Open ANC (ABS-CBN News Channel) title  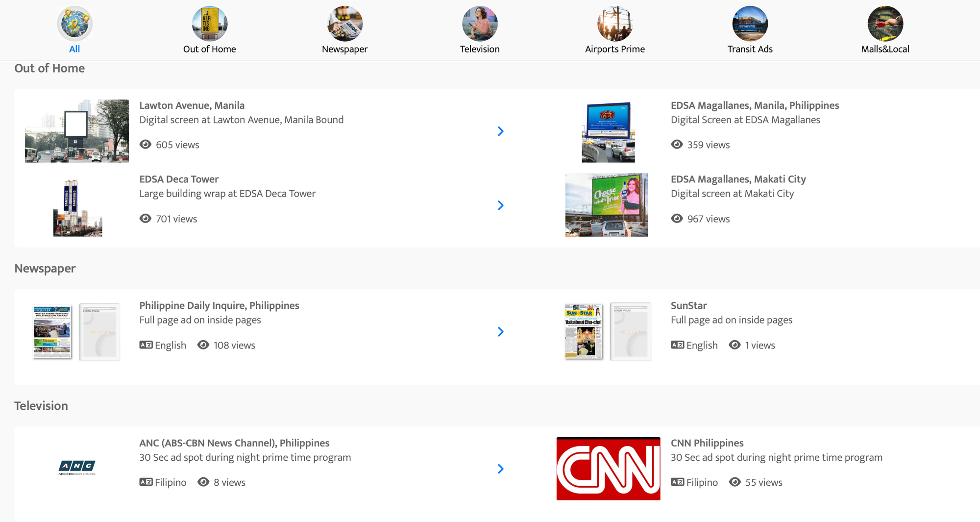point(234,443)
